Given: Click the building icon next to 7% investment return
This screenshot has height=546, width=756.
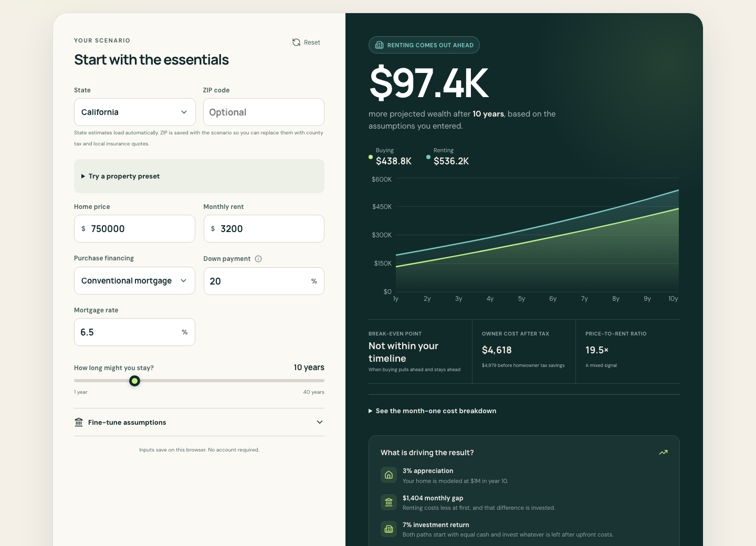Looking at the screenshot, I should (x=388, y=529).
